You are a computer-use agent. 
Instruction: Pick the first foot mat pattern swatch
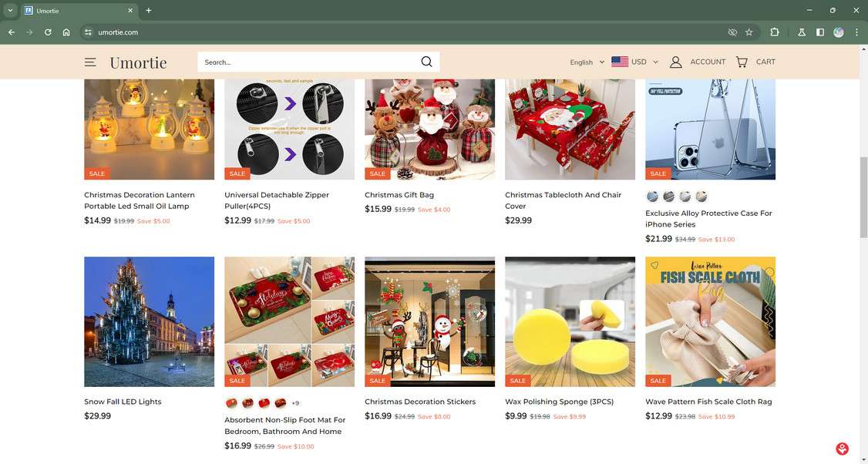coord(231,402)
